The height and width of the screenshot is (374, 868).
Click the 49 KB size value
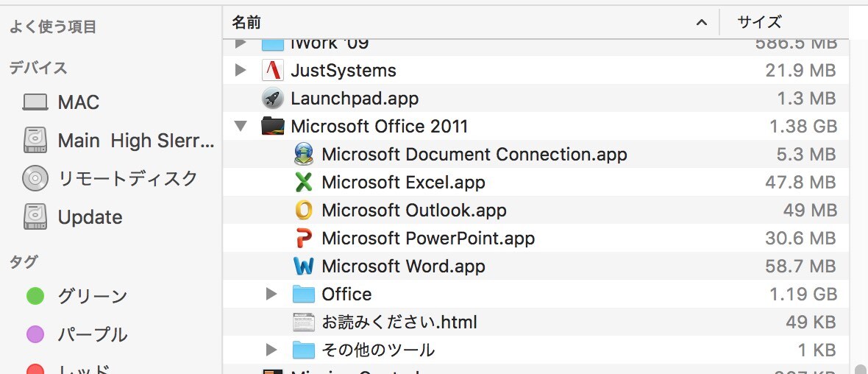coord(811,322)
